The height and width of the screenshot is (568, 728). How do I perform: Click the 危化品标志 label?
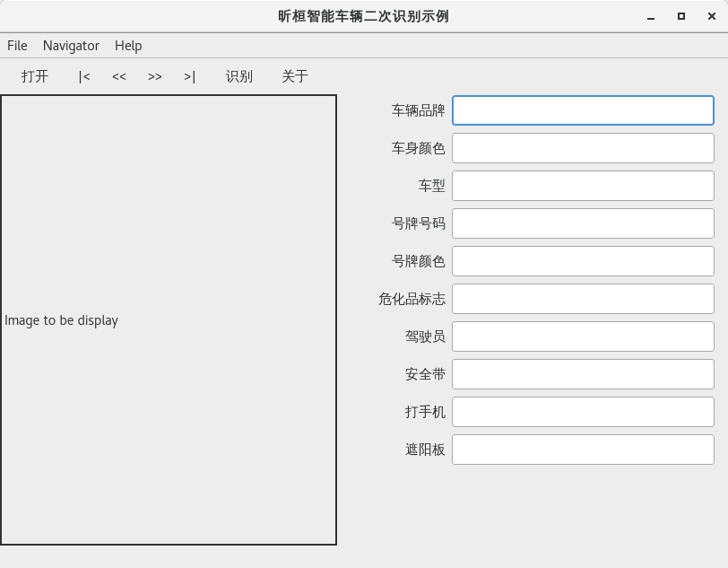pyautogui.click(x=412, y=299)
